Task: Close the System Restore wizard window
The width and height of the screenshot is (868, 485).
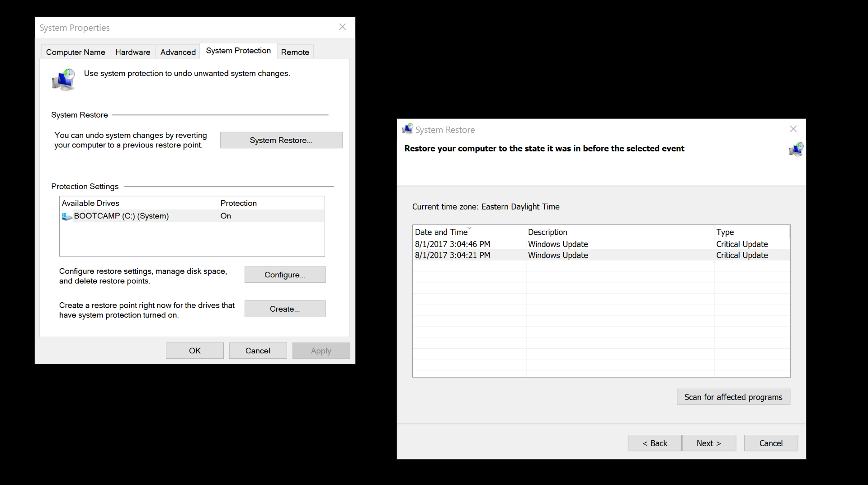Action: 793,129
